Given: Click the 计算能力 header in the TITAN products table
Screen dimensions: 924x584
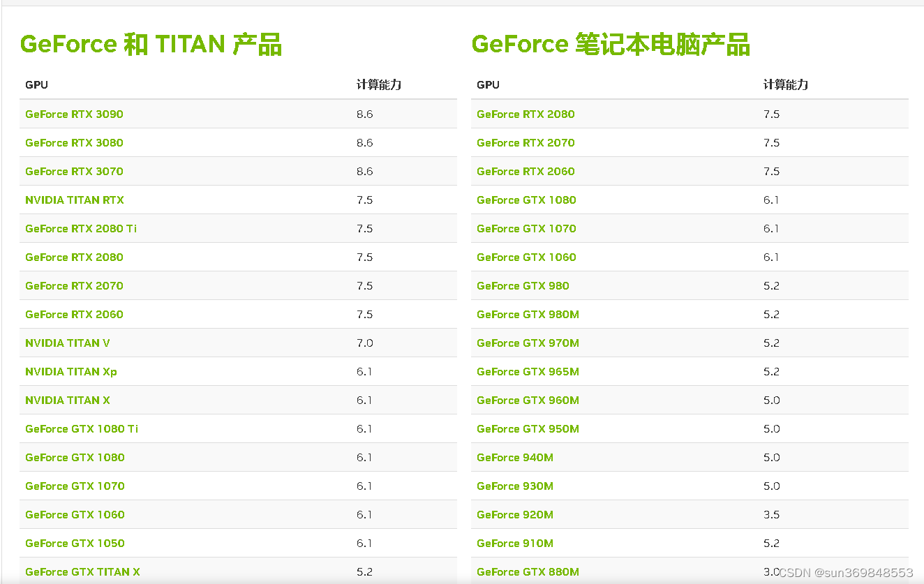Looking at the screenshot, I should point(379,84).
